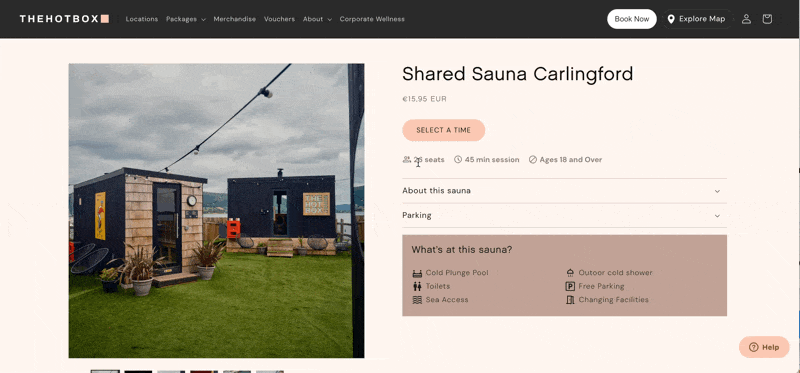The width and height of the screenshot is (800, 373).
Task: Open the Vouchers menu item
Action: [279, 19]
